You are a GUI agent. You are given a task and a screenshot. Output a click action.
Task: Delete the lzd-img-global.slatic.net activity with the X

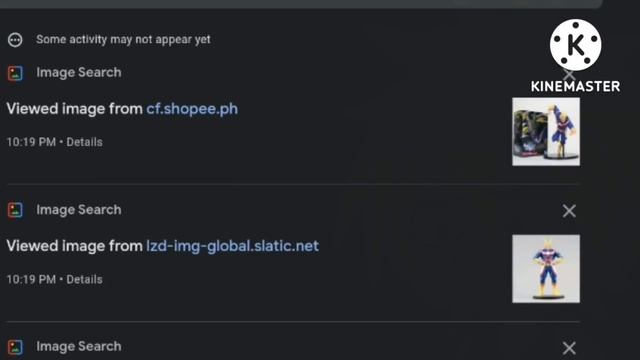569,211
